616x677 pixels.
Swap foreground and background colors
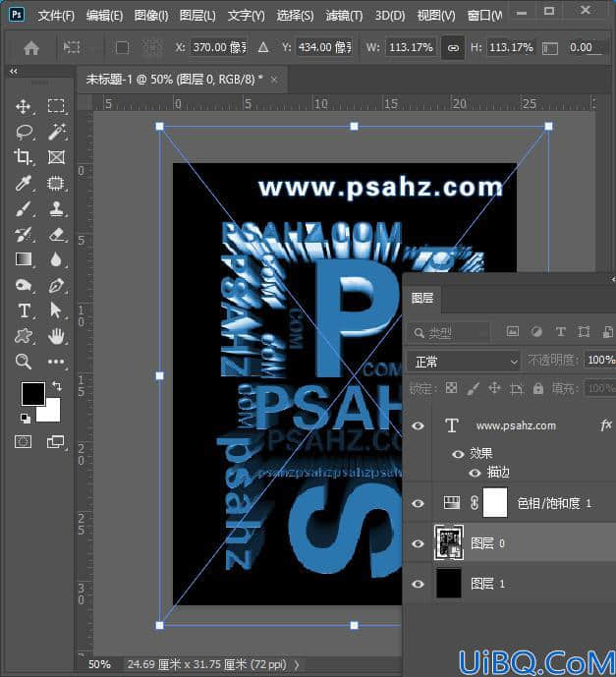click(57, 385)
